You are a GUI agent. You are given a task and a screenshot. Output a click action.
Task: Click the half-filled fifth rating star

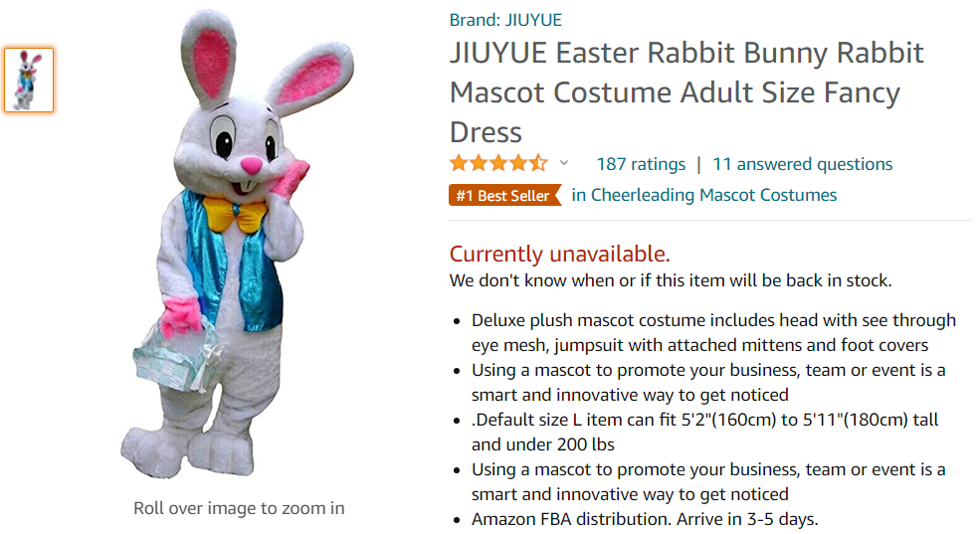pyautogui.click(x=538, y=163)
